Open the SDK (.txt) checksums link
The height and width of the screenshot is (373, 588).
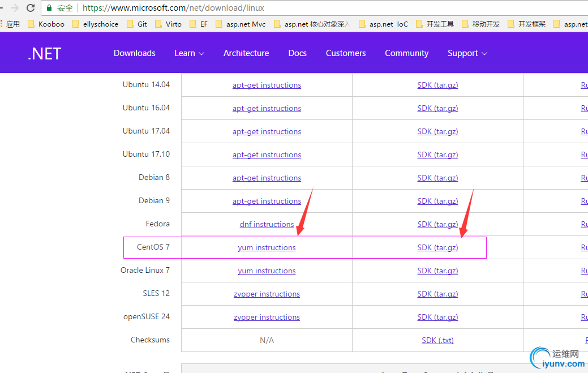[x=437, y=340]
